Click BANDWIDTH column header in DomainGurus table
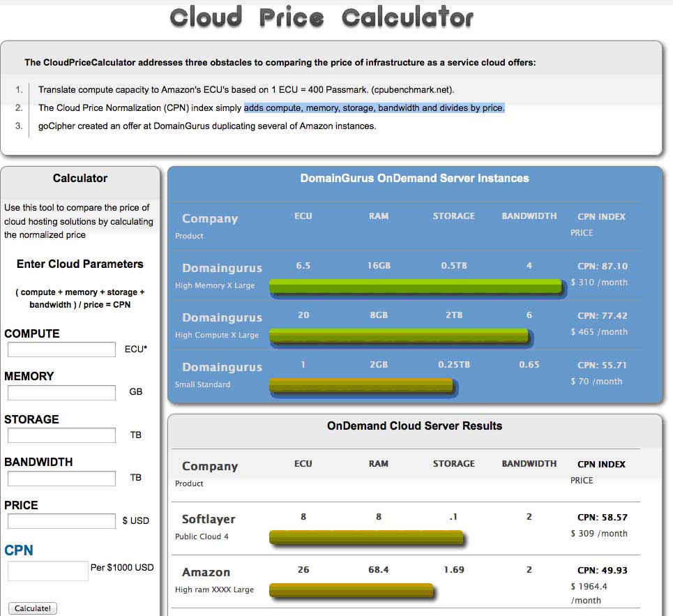 [x=529, y=216]
